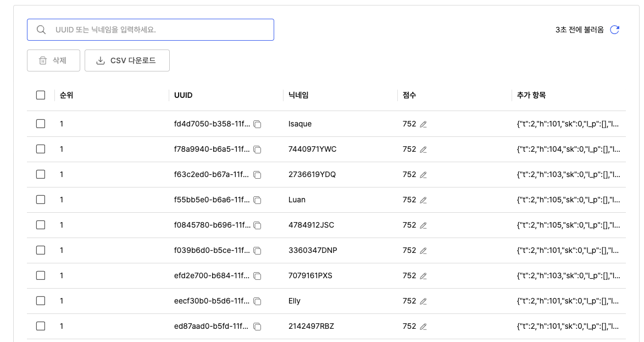Screen dimensions: 644x342
Task: Click the 추가 항목 JSON for 7079161PXS
Action: tap(568, 275)
